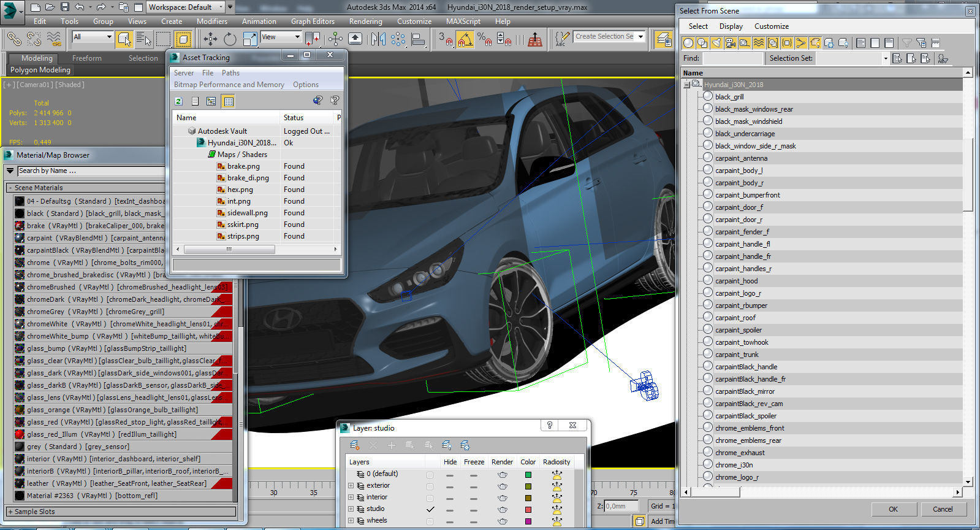Toggle current layer checkbox for exterior layer
980x530 pixels.
(430, 486)
